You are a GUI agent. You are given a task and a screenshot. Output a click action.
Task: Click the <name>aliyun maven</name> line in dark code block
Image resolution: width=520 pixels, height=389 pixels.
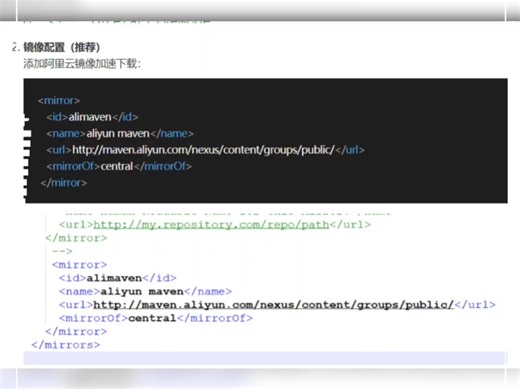click(x=120, y=133)
